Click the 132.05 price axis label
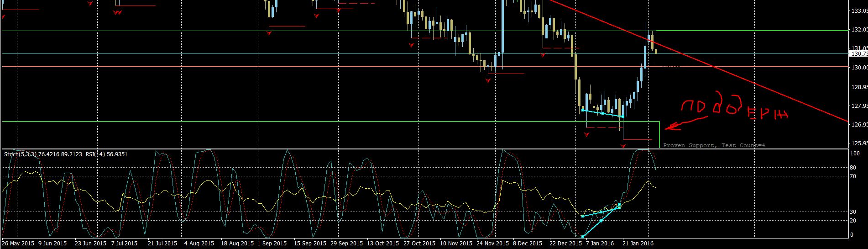Screen dimensions: 868x249 [859, 30]
